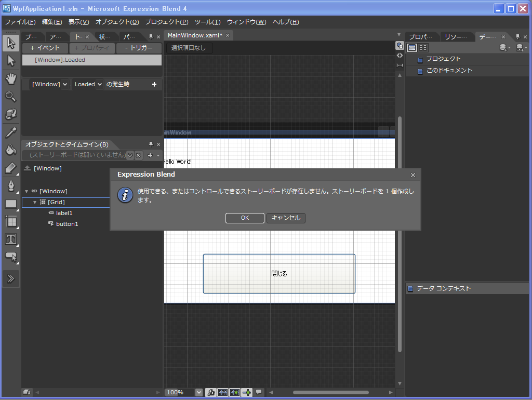Create sample data source icon
Screen dimensions: 532x400
tap(505, 48)
